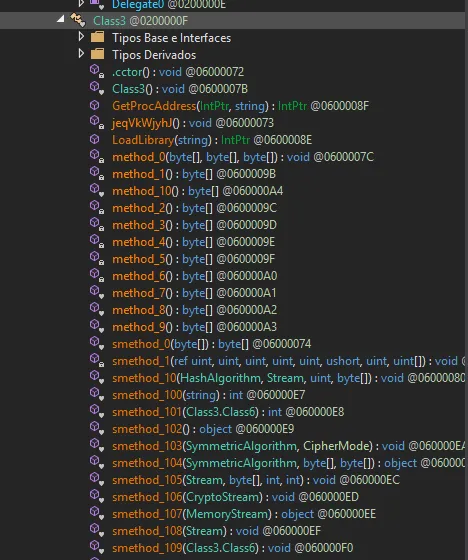Open Class3() : void @0600007B
The width and height of the screenshot is (468, 560).
180,89
